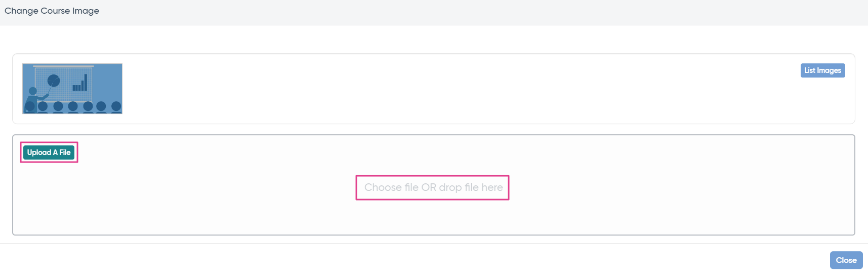The width and height of the screenshot is (868, 274).
Task: Open the image list via List Images
Action: tap(822, 70)
